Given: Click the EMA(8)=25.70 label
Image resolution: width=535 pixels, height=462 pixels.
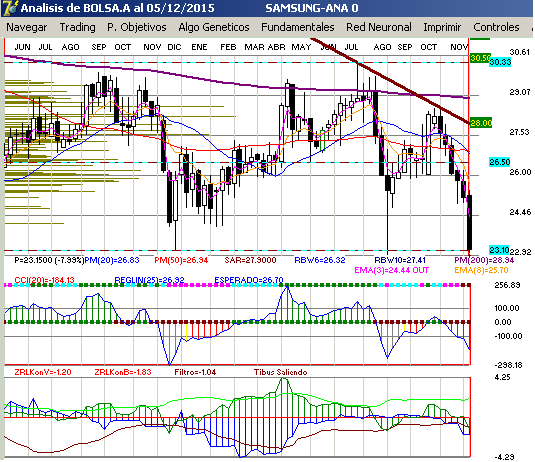Looking at the screenshot, I should [x=481, y=271].
